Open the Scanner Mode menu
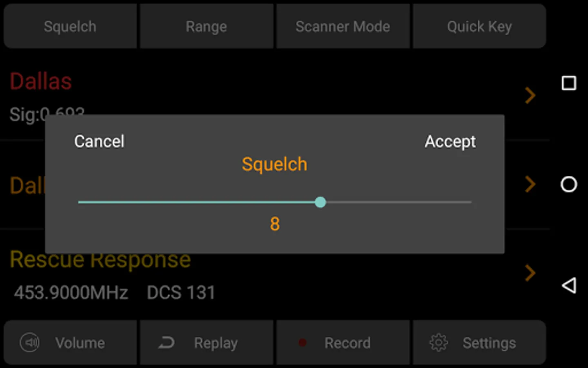 click(x=343, y=27)
